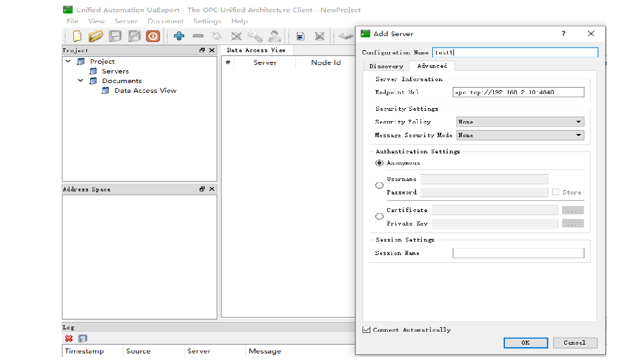Click the Add Server dialog help question mark

(x=563, y=33)
